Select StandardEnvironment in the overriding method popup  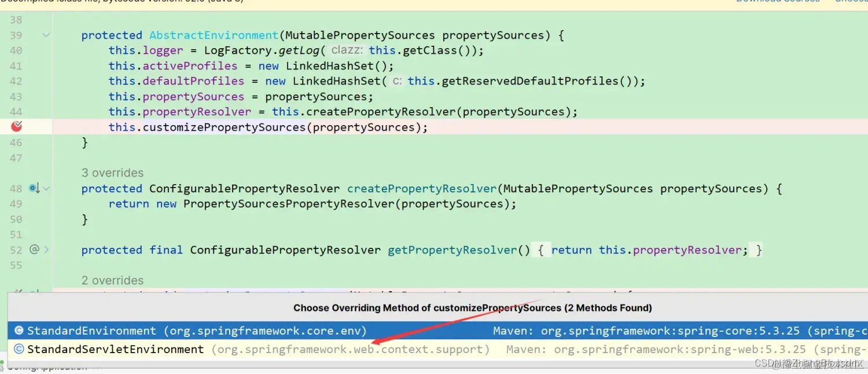[437, 331]
